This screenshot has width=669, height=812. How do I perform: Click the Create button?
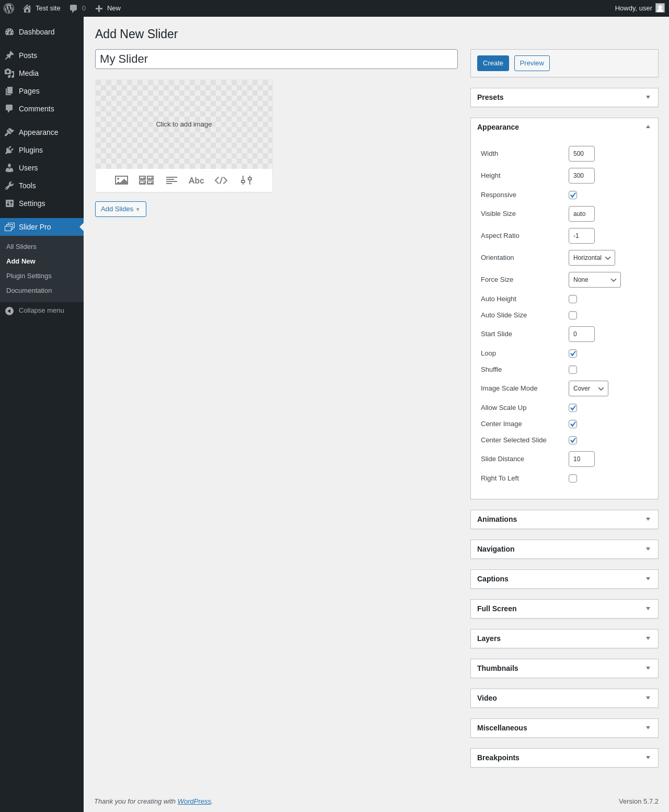tap(493, 63)
